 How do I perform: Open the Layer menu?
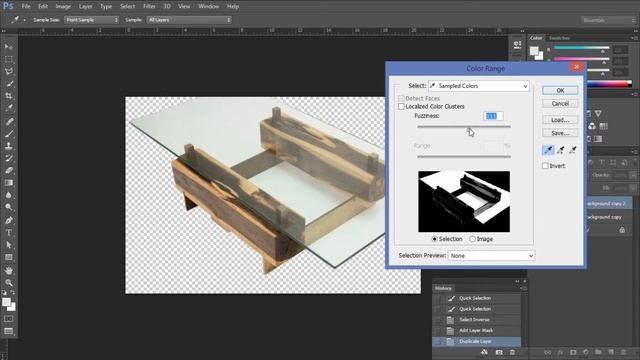click(85, 7)
